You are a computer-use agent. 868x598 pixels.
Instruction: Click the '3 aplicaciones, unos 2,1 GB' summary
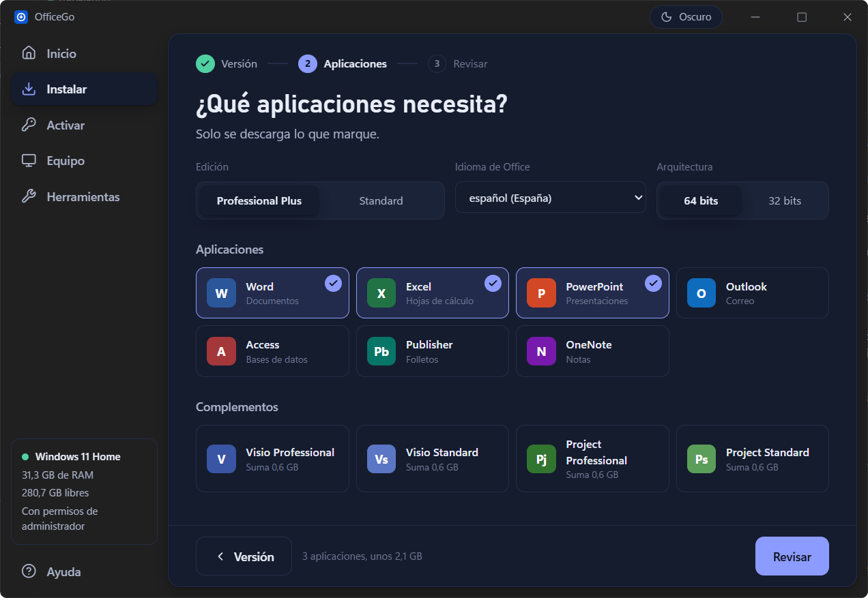tap(362, 556)
